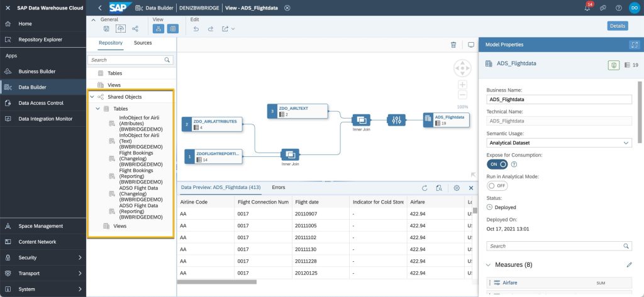
Task: Close the navigation menu X icon
Action: coord(8,8)
